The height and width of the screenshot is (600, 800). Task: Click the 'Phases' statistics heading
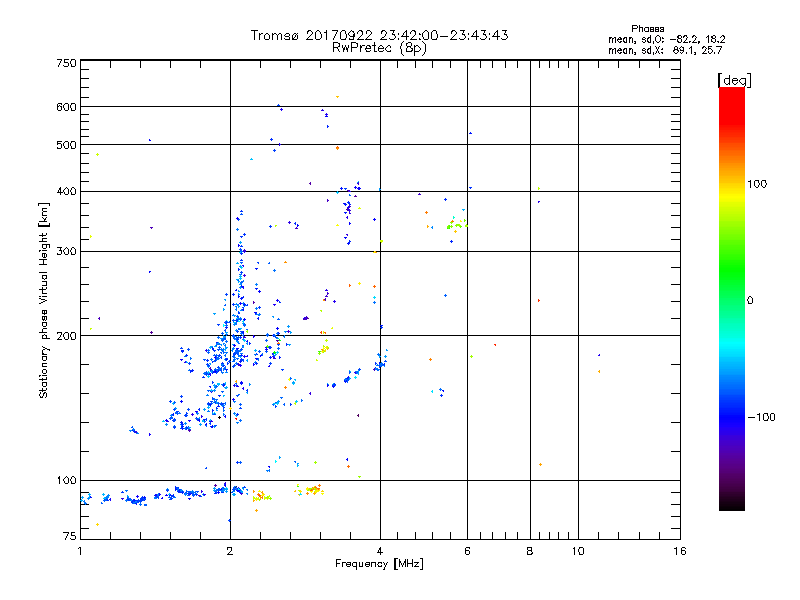(647, 29)
